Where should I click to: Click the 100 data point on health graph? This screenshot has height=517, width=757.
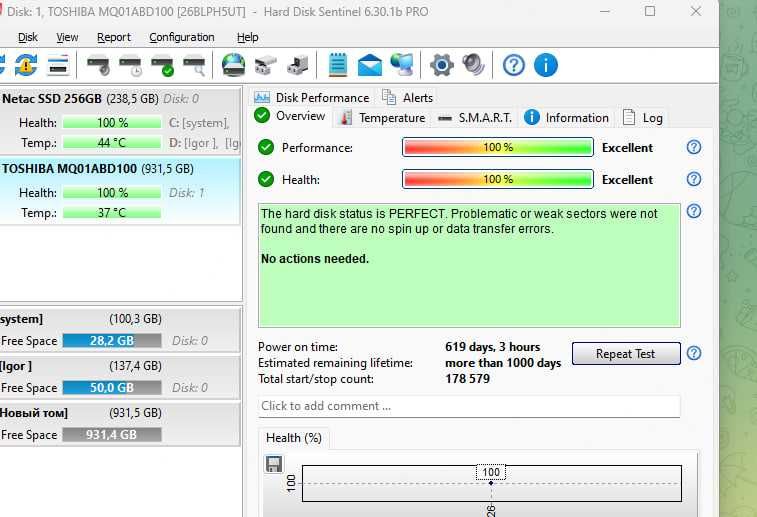[491, 483]
